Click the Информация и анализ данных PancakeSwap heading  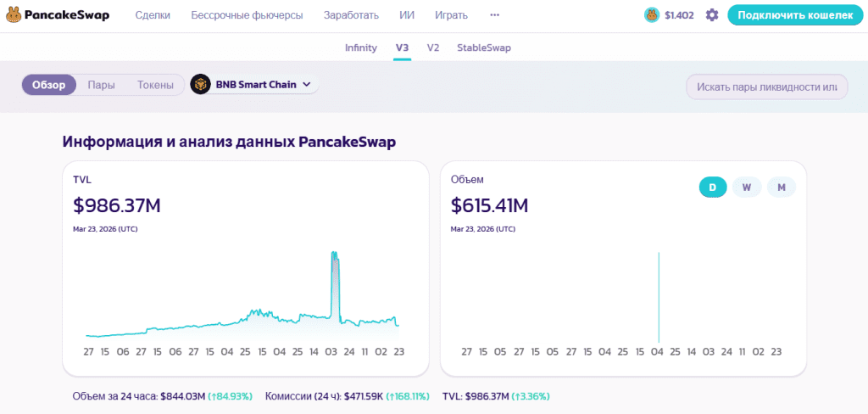point(229,142)
